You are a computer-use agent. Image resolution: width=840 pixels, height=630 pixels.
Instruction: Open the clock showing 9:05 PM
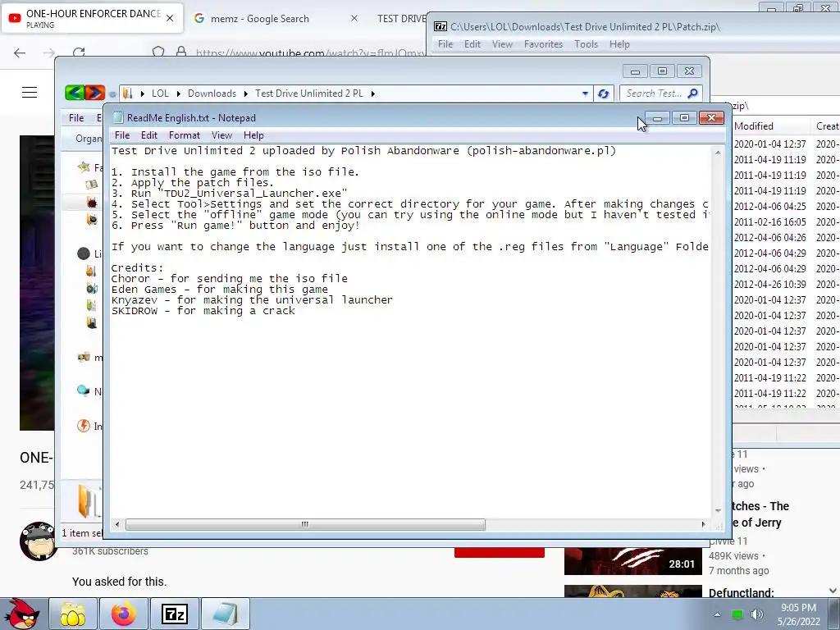pyautogui.click(x=798, y=614)
